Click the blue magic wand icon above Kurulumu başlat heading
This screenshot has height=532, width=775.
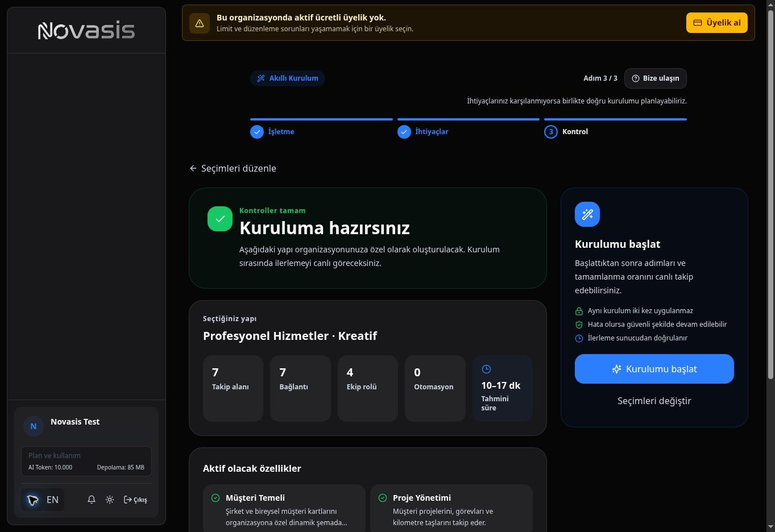pos(587,214)
